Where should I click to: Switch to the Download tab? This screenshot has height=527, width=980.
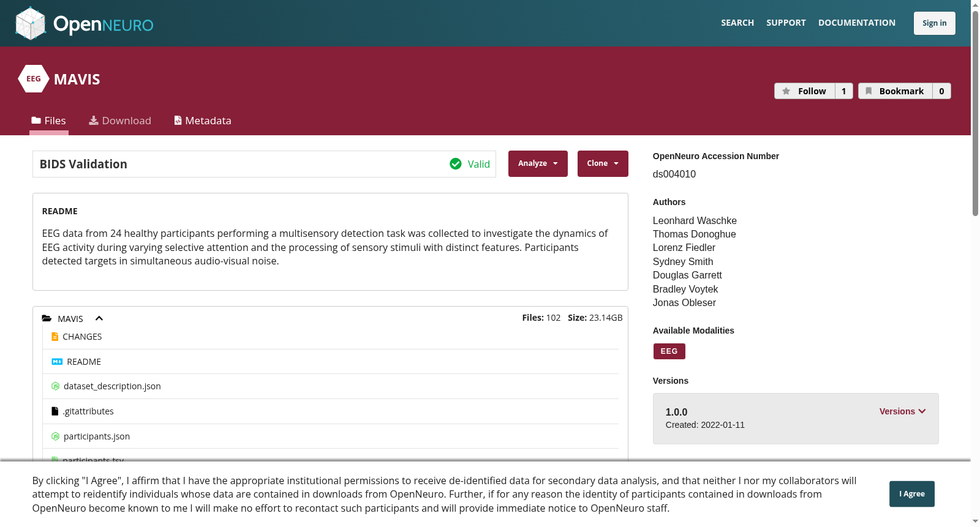tap(120, 121)
